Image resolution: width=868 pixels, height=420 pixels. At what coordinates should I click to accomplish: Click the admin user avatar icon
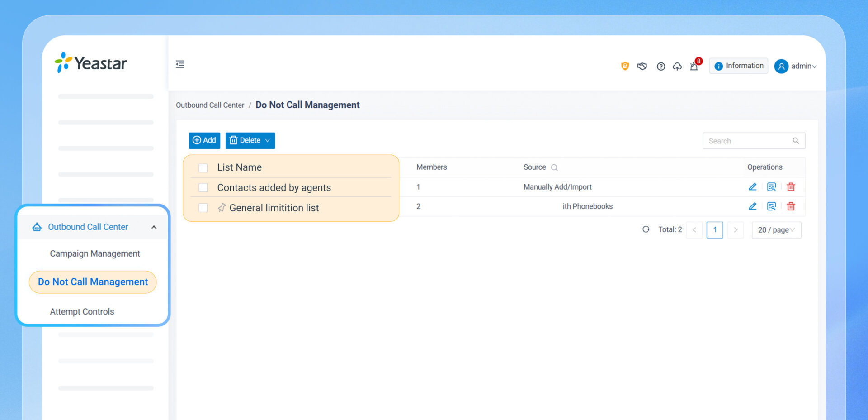[781, 66]
